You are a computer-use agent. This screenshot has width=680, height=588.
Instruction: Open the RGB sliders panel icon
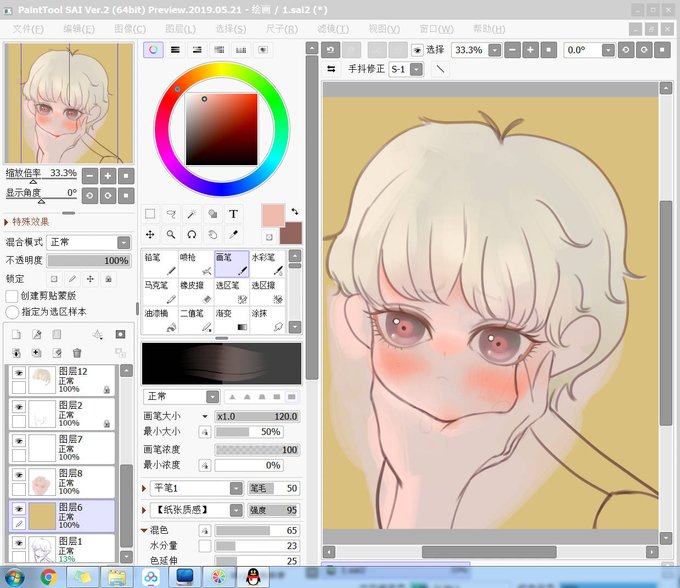[175, 50]
